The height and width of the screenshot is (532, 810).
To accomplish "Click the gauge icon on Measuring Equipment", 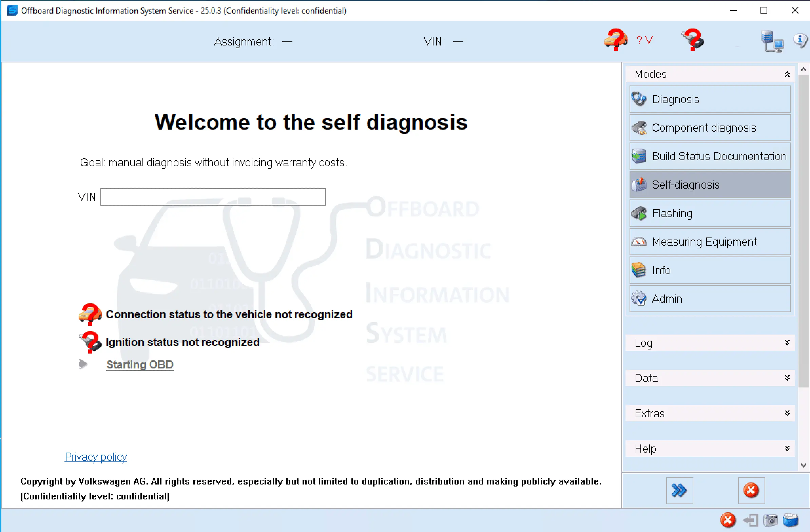I will click(x=639, y=242).
